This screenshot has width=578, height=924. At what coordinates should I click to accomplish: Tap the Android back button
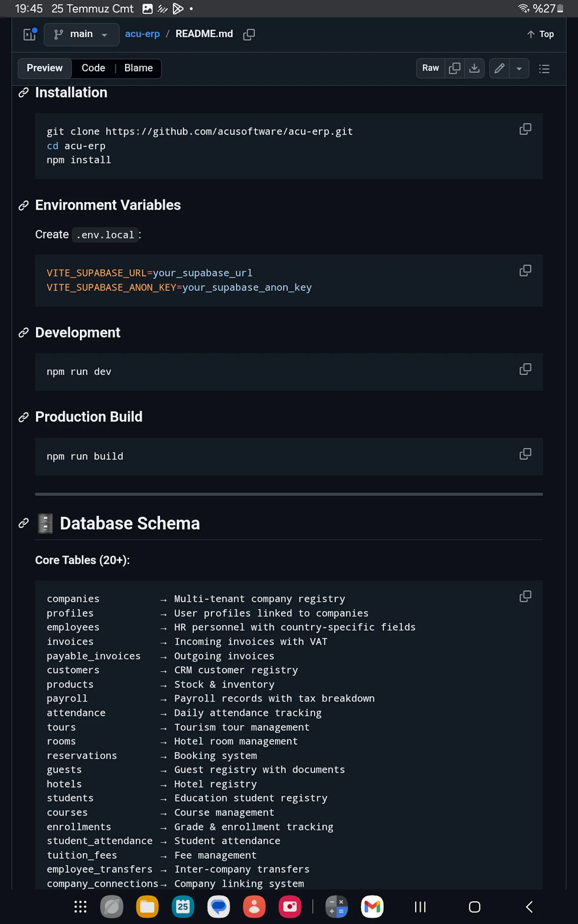[529, 907]
